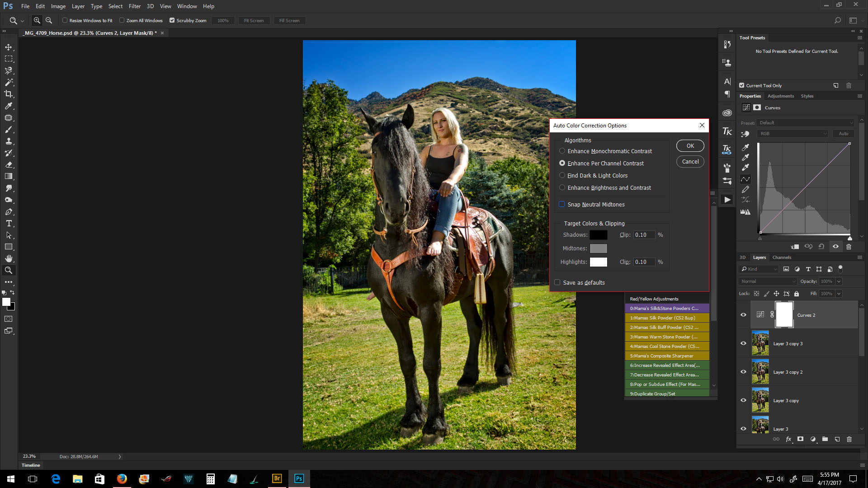Screen dimensions: 868x488
Task: Click the Actions play icon in dock
Action: click(727, 199)
